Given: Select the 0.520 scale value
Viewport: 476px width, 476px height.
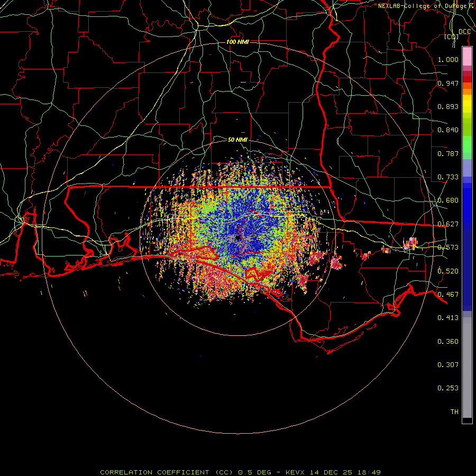Looking at the screenshot, I should (x=448, y=271).
